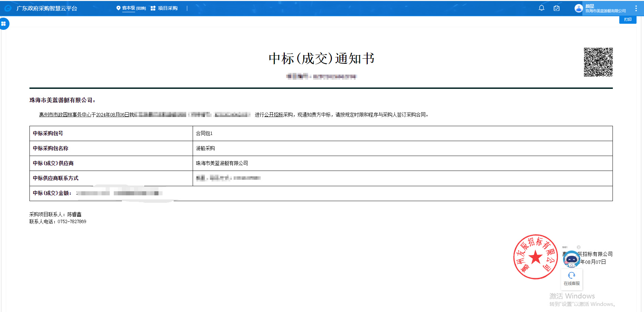This screenshot has height=312, width=644.
Task: Click the platform logo icon
Action: click(8, 8)
